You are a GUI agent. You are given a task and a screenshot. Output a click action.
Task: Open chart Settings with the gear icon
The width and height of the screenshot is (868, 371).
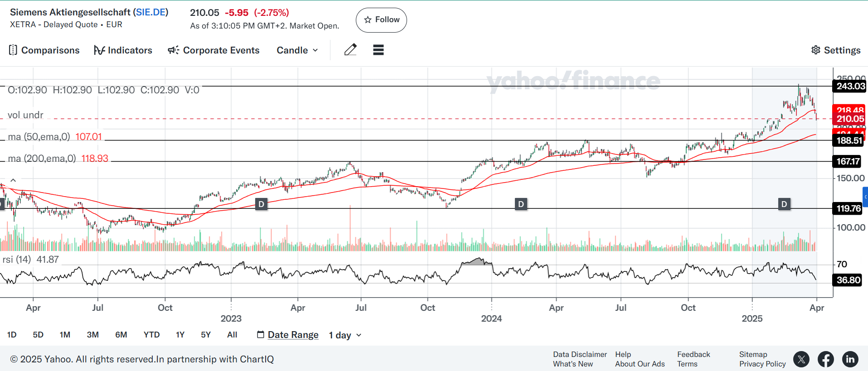(x=836, y=50)
